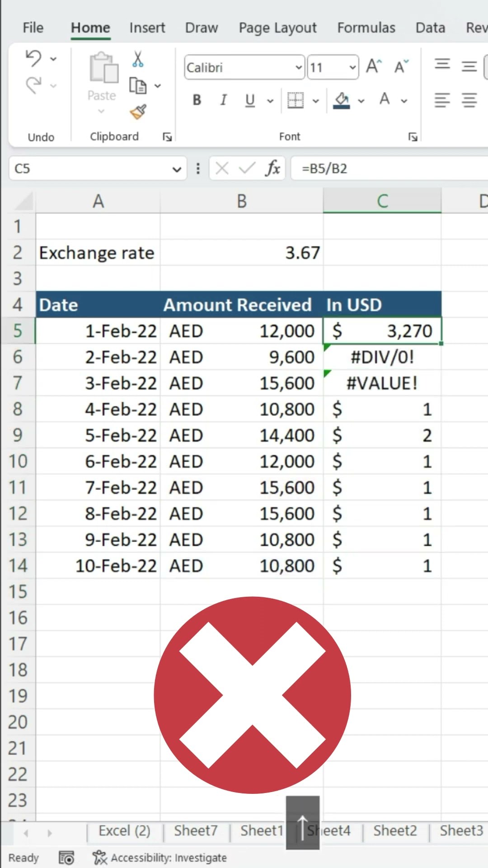
Task: Apply the Fill Color bucket swatch
Action: coord(342,100)
